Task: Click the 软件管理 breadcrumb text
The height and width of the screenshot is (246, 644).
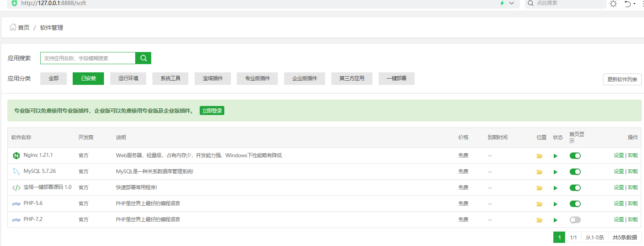Action: click(x=52, y=28)
